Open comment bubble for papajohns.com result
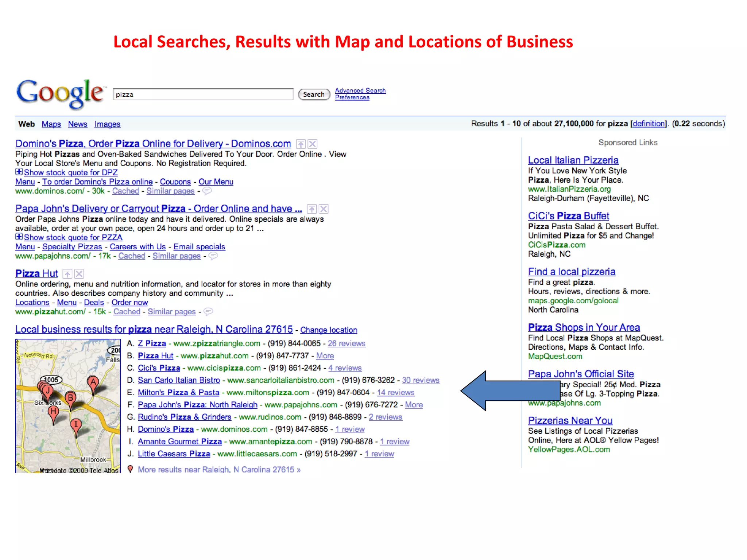Screen dimensions: 747x560 click(213, 256)
